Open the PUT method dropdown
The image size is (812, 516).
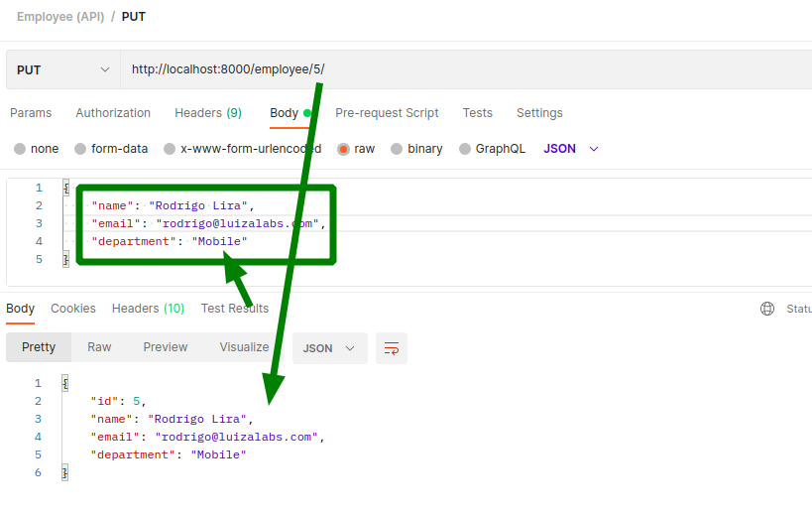(x=63, y=69)
